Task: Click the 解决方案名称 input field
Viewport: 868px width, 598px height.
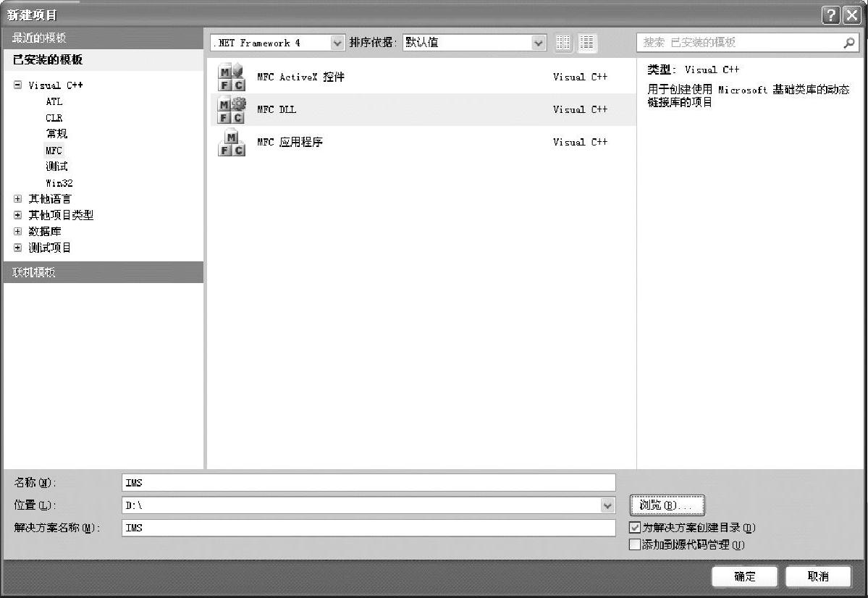Action: click(x=368, y=528)
